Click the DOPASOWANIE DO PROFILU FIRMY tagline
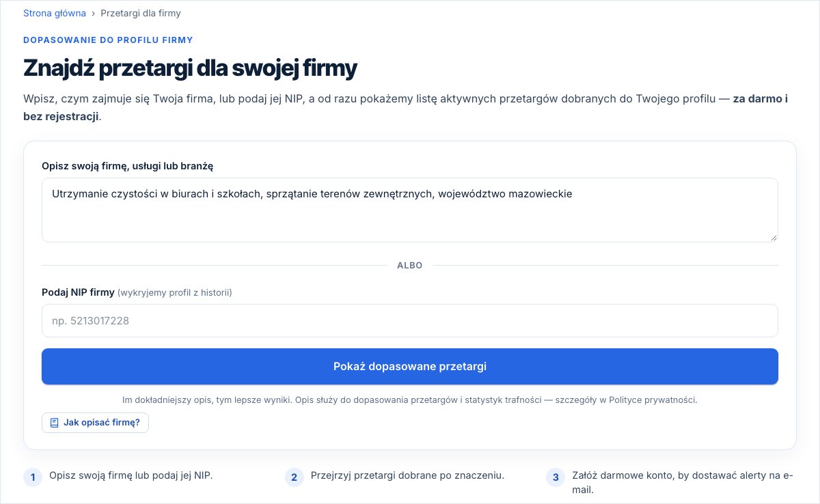Screen dimensions: 820x504 (x=108, y=40)
